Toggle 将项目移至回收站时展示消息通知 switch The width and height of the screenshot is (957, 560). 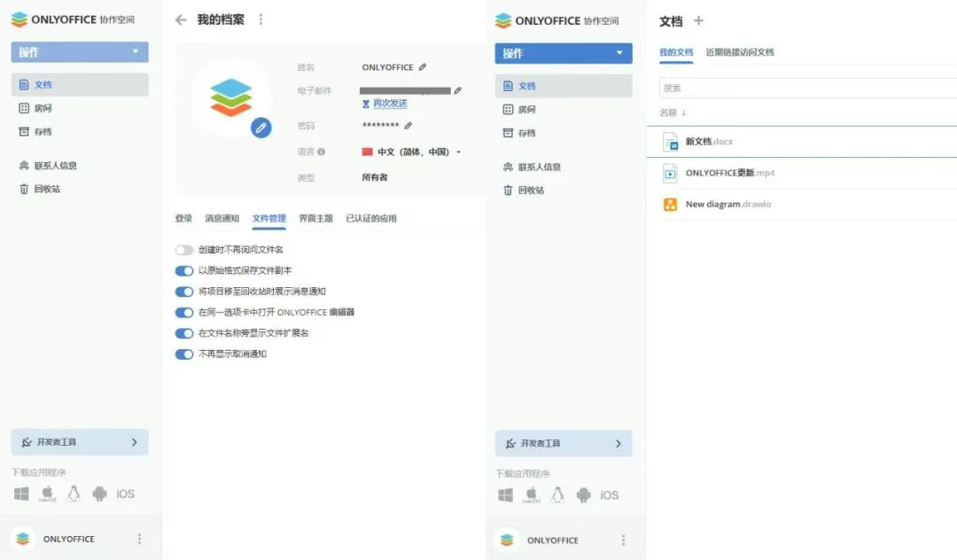[x=183, y=292]
